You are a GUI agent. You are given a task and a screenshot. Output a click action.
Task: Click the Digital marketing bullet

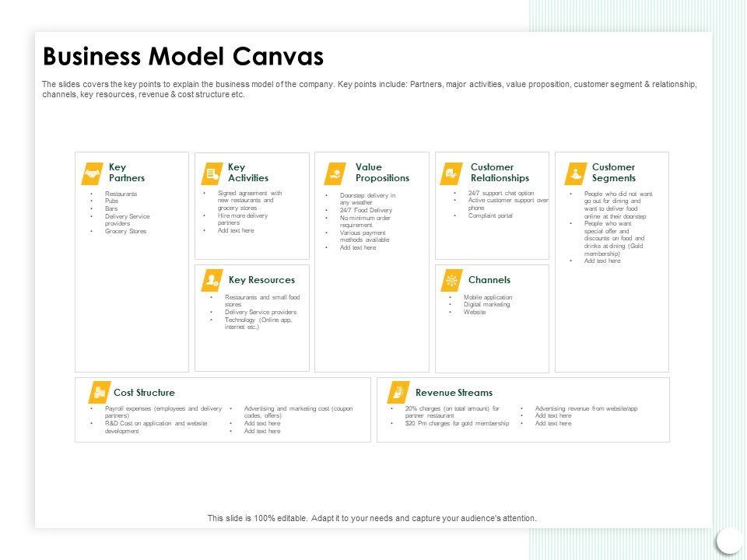pos(486,304)
